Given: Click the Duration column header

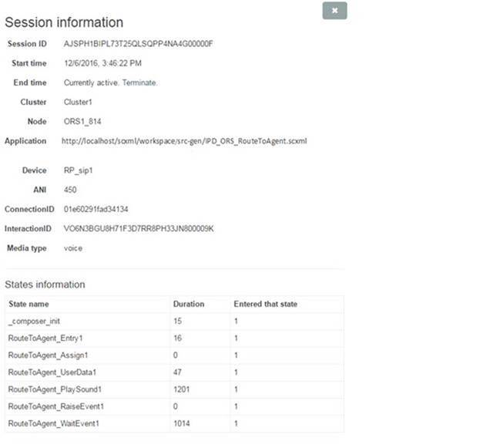Looking at the screenshot, I should click(188, 304).
